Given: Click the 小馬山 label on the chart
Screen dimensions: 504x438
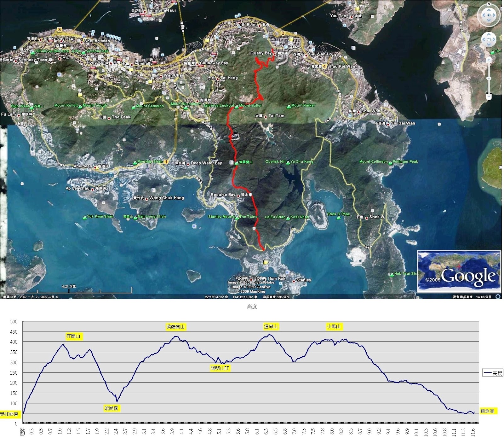Looking at the screenshot, I should click(x=334, y=326).
